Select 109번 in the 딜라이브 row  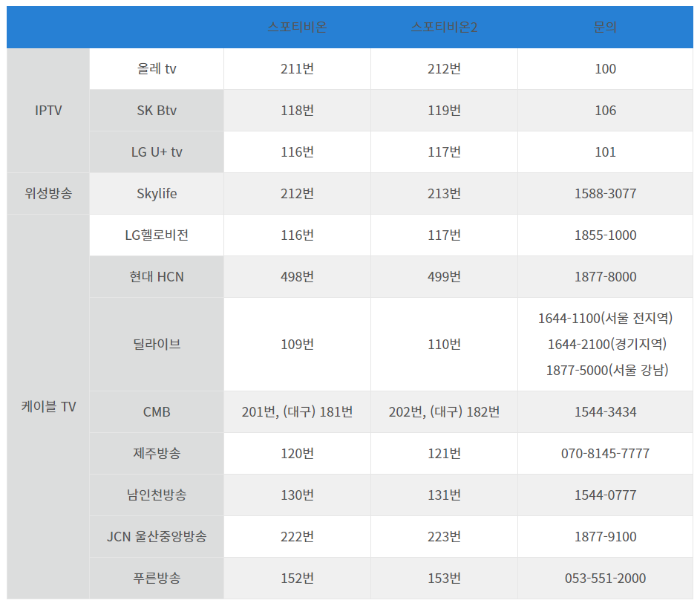pos(297,345)
